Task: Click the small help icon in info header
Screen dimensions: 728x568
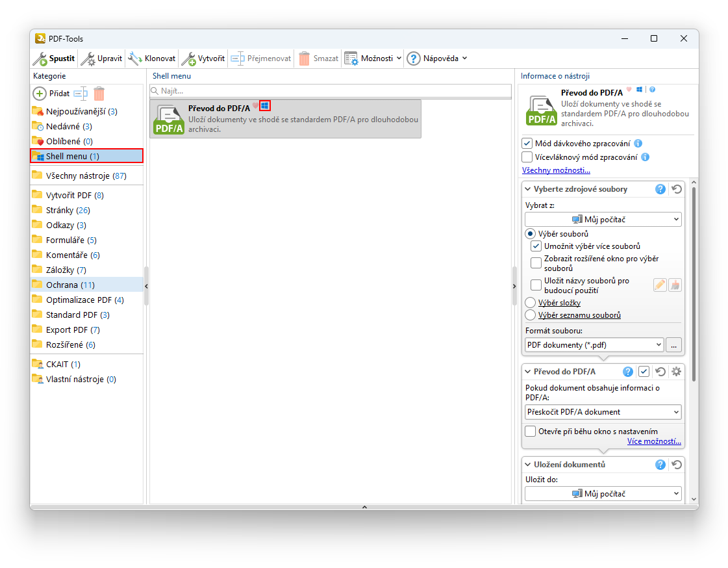Action: (652, 90)
